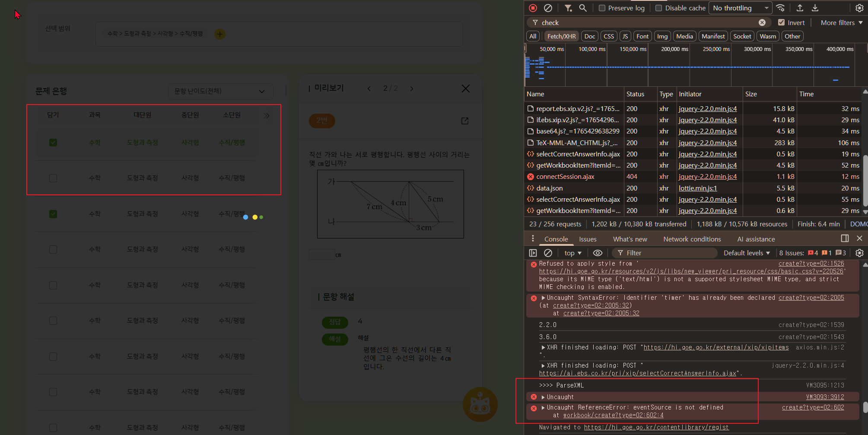Stop recording network log
The image size is (868, 435).
tap(533, 8)
